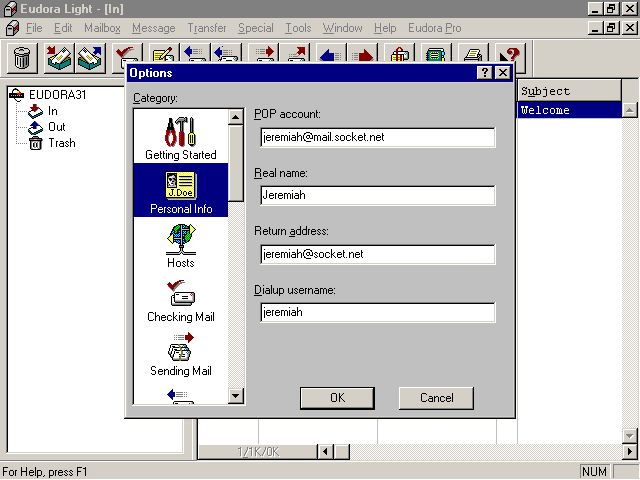The width and height of the screenshot is (640, 480).
Task: Select the Welcome message row
Action: click(x=569, y=110)
